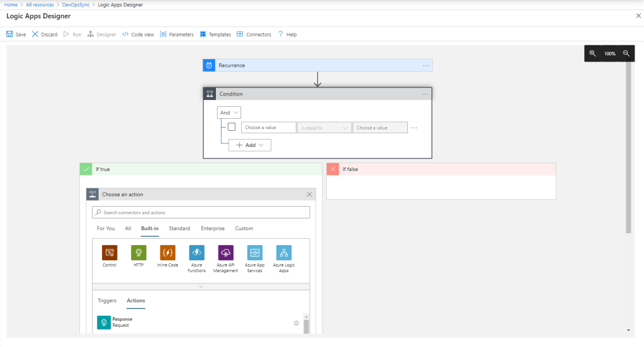Choose the Inline Code connector icon
Image resolution: width=644 pixels, height=347 pixels.
(x=167, y=253)
